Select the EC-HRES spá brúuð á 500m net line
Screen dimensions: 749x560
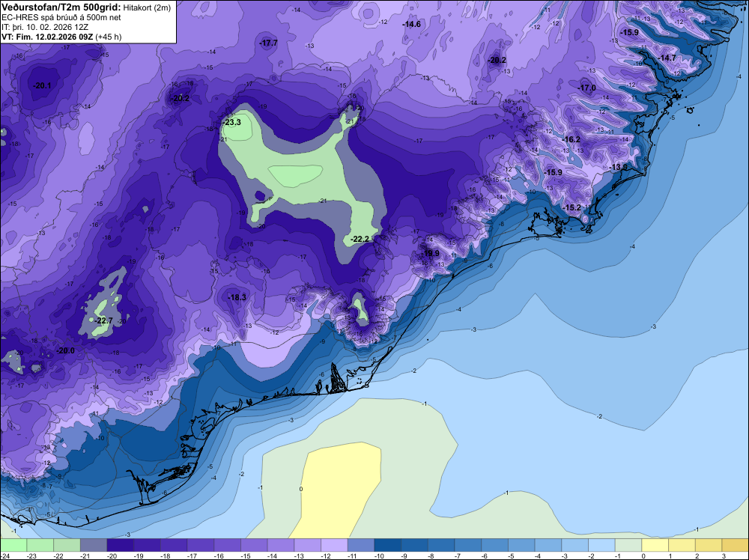[61, 17]
